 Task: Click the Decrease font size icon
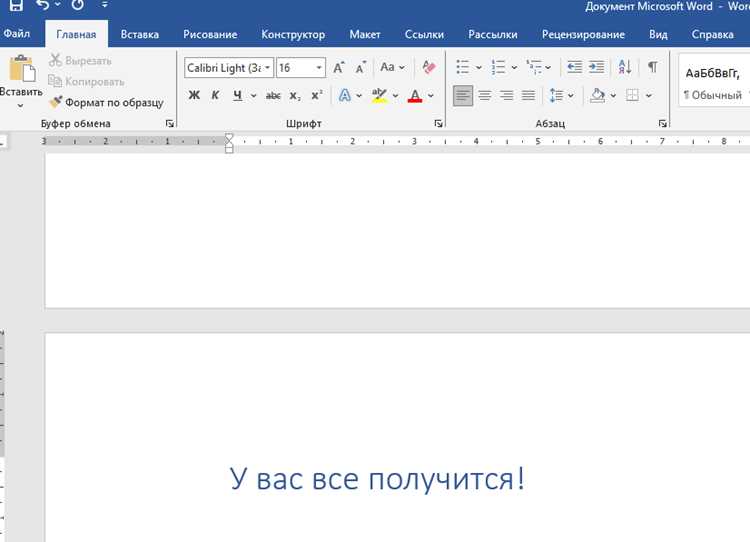[361, 67]
